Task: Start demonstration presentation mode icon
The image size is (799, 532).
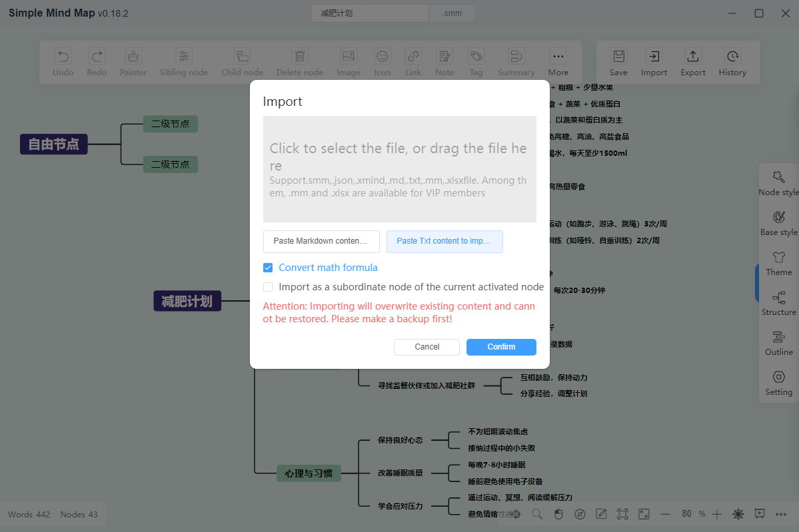Action: click(759, 514)
